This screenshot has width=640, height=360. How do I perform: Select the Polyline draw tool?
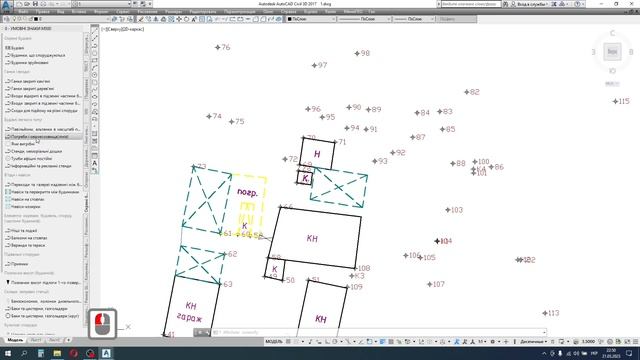click(95, 46)
